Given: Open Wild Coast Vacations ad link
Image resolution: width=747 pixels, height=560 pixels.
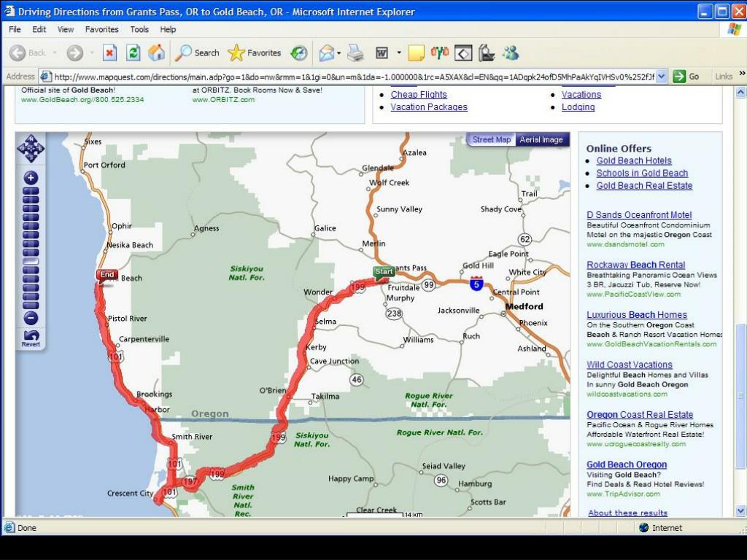Looking at the screenshot, I should 630,365.
